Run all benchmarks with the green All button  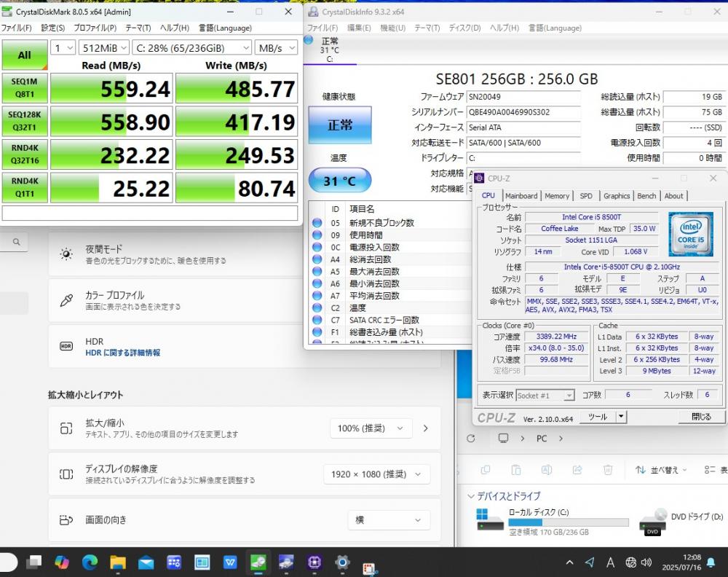click(25, 55)
